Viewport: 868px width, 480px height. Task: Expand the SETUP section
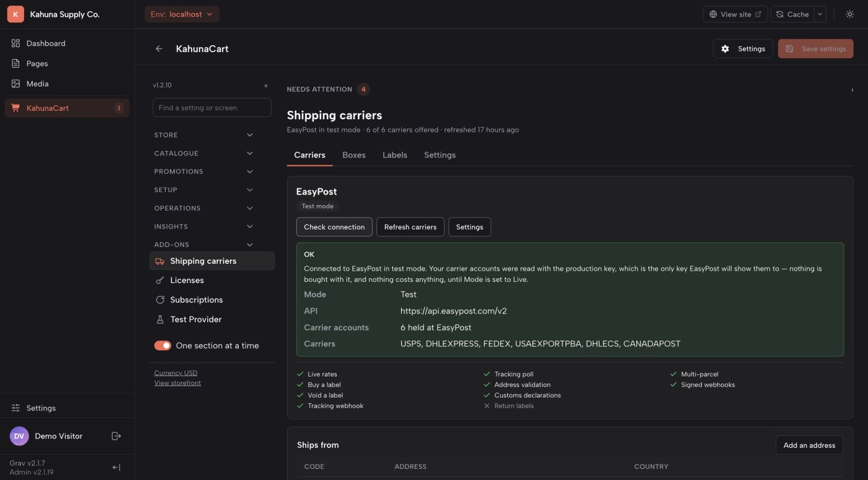coord(204,190)
